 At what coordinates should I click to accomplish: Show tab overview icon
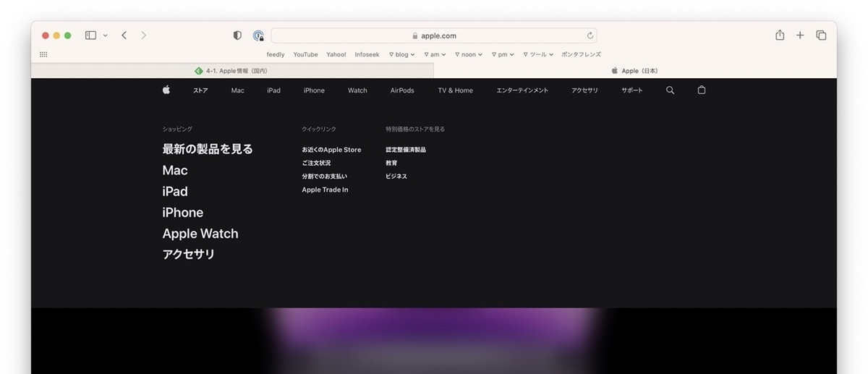click(821, 35)
